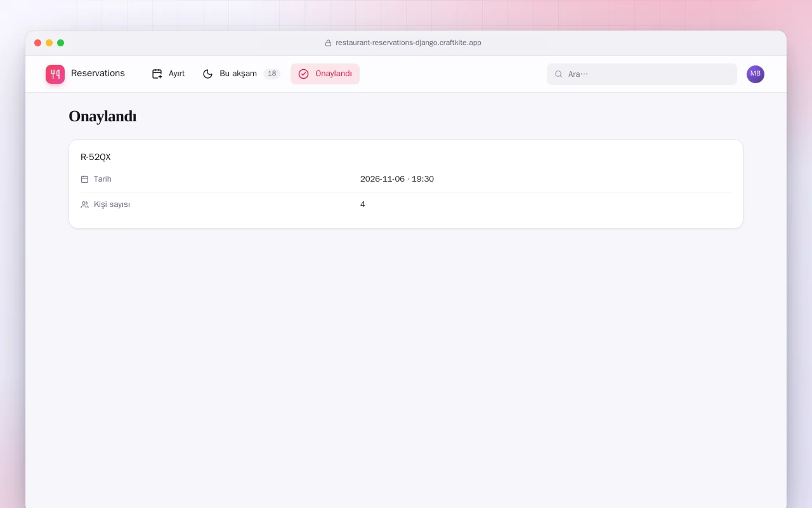This screenshot has width=812, height=508.
Task: Click the Reservations brand name link
Action: (x=98, y=73)
